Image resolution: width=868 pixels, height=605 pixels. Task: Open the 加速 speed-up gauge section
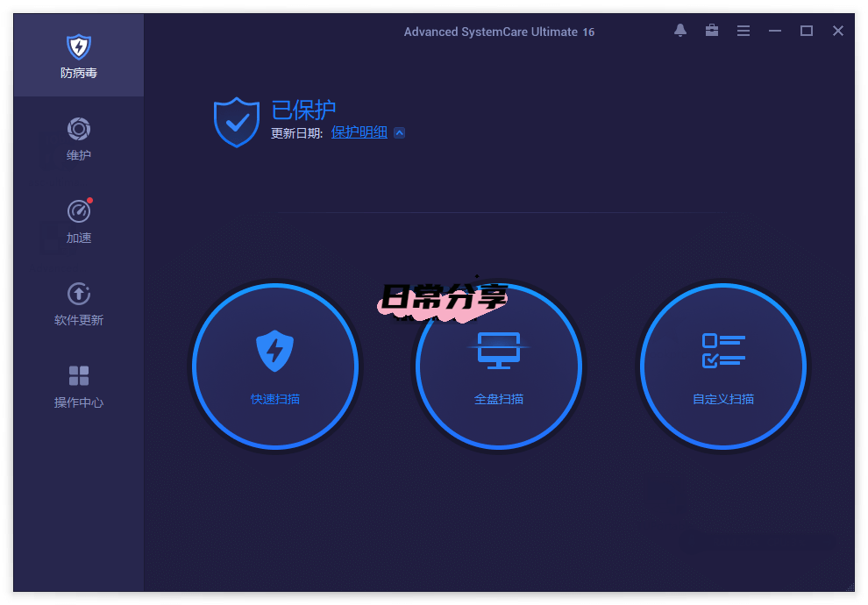point(79,221)
